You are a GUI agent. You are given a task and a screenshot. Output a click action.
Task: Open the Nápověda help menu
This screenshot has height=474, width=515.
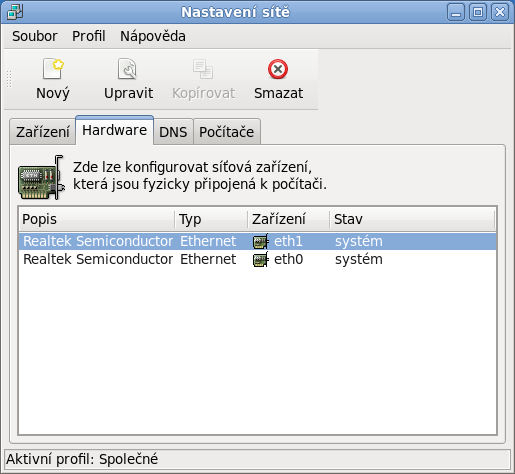(x=153, y=36)
